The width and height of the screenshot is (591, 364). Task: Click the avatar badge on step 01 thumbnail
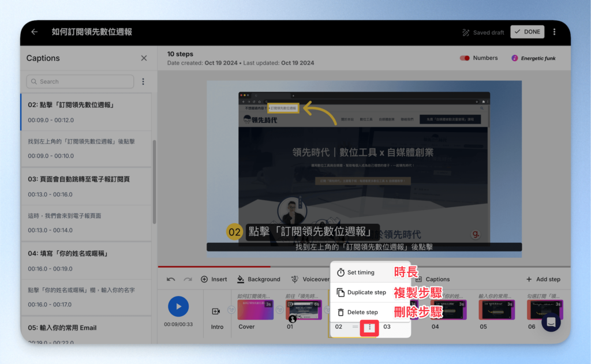point(293,319)
